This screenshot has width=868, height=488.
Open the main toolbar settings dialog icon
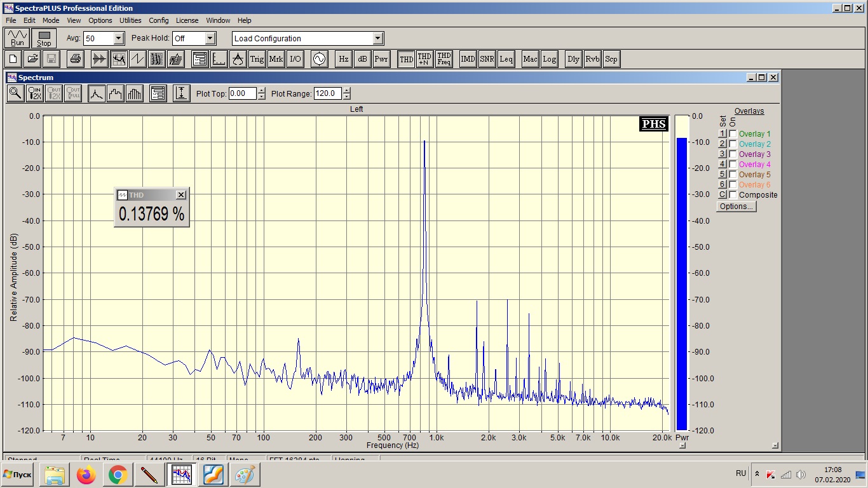pos(200,59)
